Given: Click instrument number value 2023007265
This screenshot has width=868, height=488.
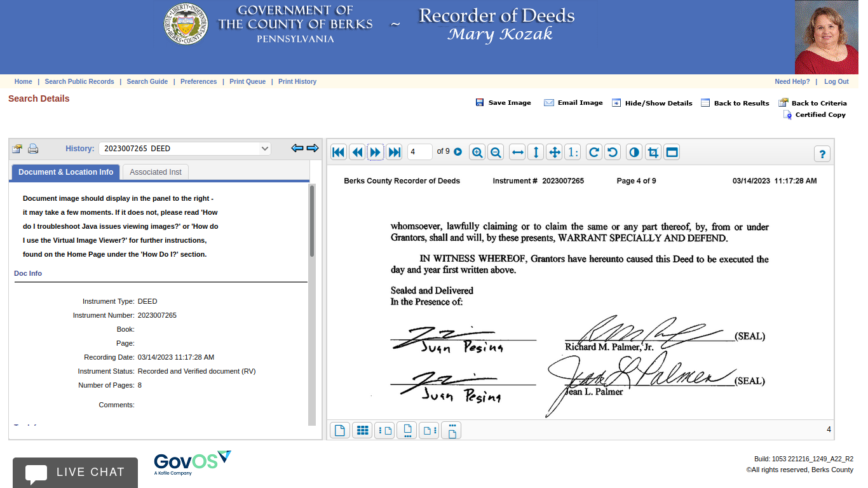Looking at the screenshot, I should [157, 315].
